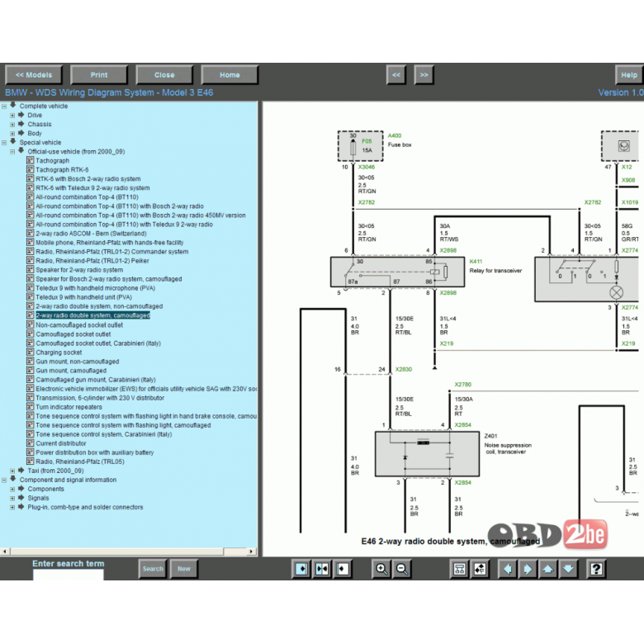
Task: Open Non-camouflaged socket outlet entry
Action: click(79, 324)
